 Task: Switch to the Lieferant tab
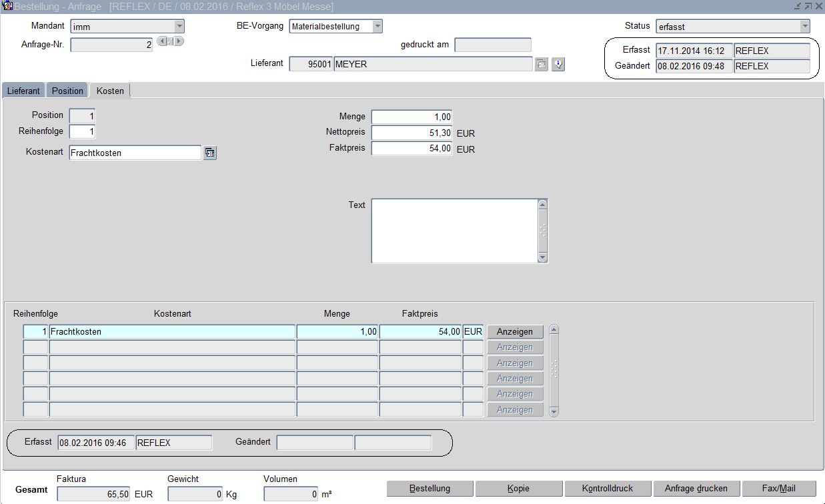pyautogui.click(x=23, y=91)
